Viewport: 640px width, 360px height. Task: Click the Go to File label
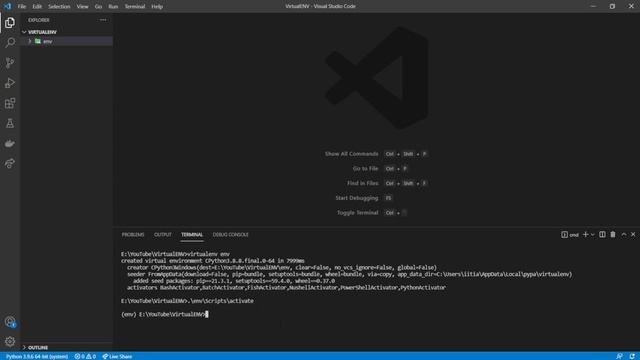(365, 169)
